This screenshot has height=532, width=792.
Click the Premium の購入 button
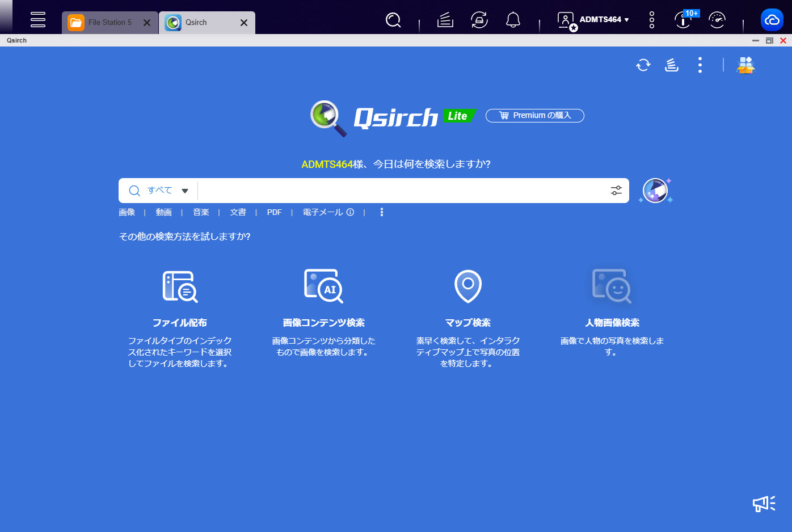534,116
